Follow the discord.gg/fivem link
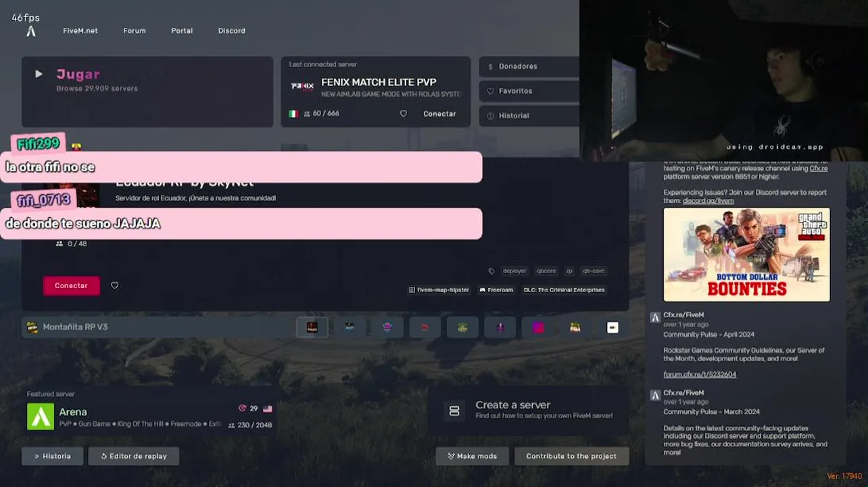 pyautogui.click(x=708, y=201)
